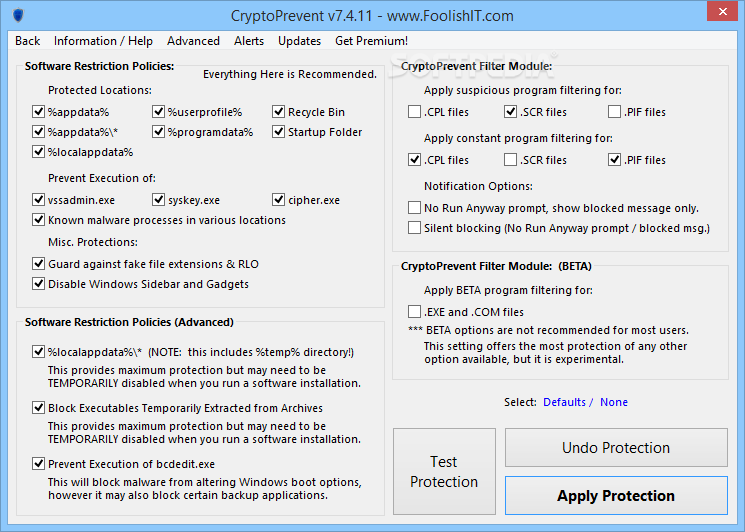745x532 pixels.
Task: Enable constant filtering for .SCR files
Action: pyautogui.click(x=510, y=160)
